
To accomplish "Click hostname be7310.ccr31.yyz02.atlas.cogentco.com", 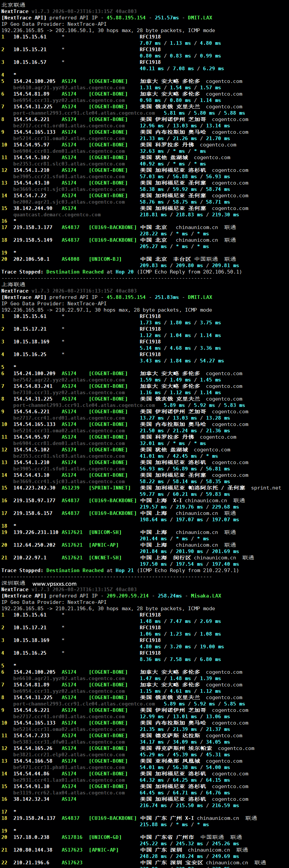I will pyautogui.click(x=69, y=393).
